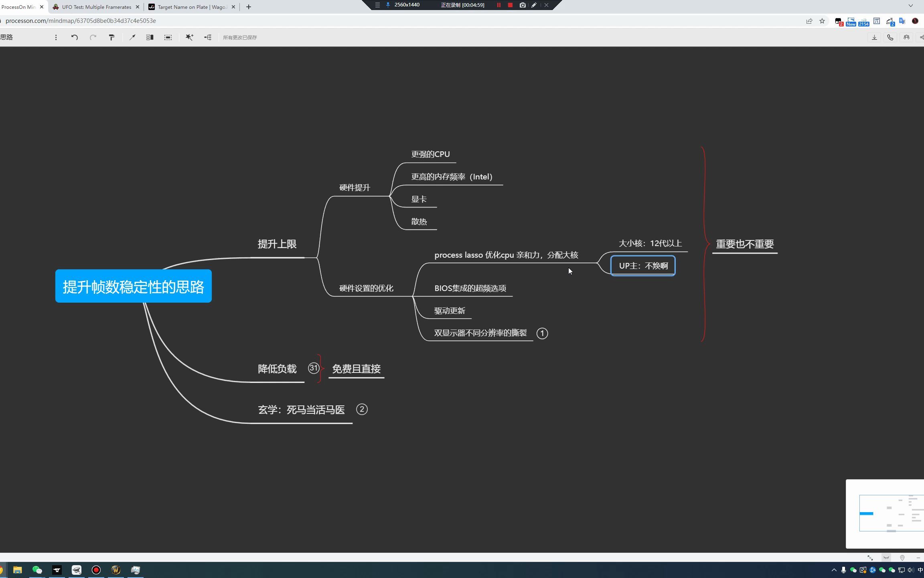Select the 驱动更新 node
This screenshot has height=578, width=924.
(x=450, y=311)
